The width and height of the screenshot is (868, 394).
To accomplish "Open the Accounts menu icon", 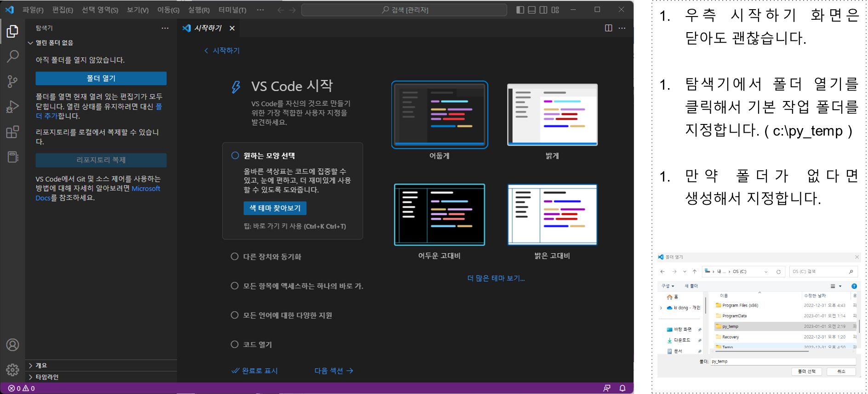I will pos(12,345).
